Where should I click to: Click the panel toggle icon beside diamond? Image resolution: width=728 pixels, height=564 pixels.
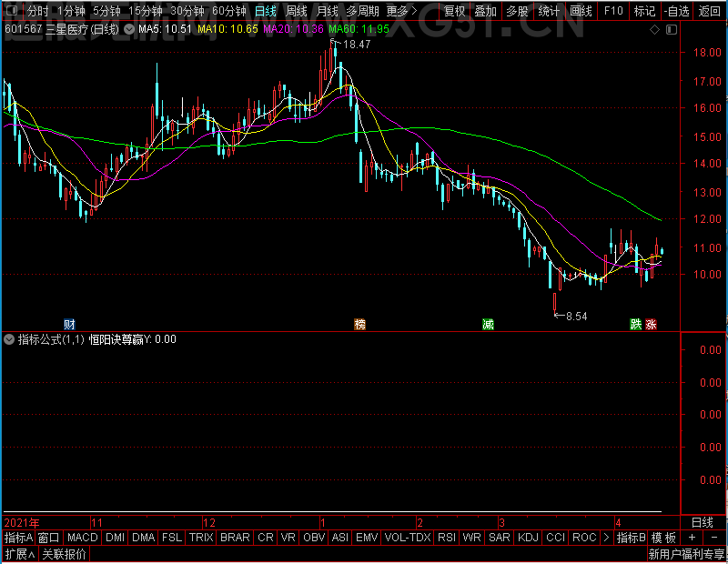pos(672,30)
